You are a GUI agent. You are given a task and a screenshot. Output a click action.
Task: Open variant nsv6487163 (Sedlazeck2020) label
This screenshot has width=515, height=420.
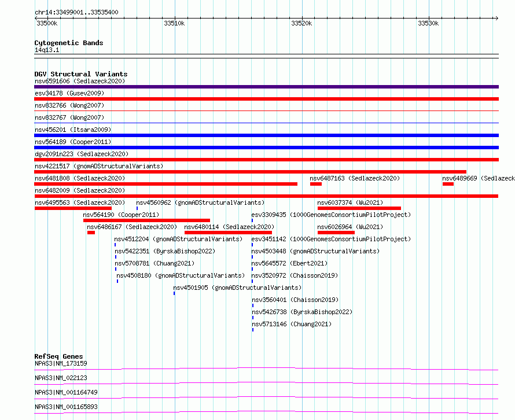(x=355, y=178)
